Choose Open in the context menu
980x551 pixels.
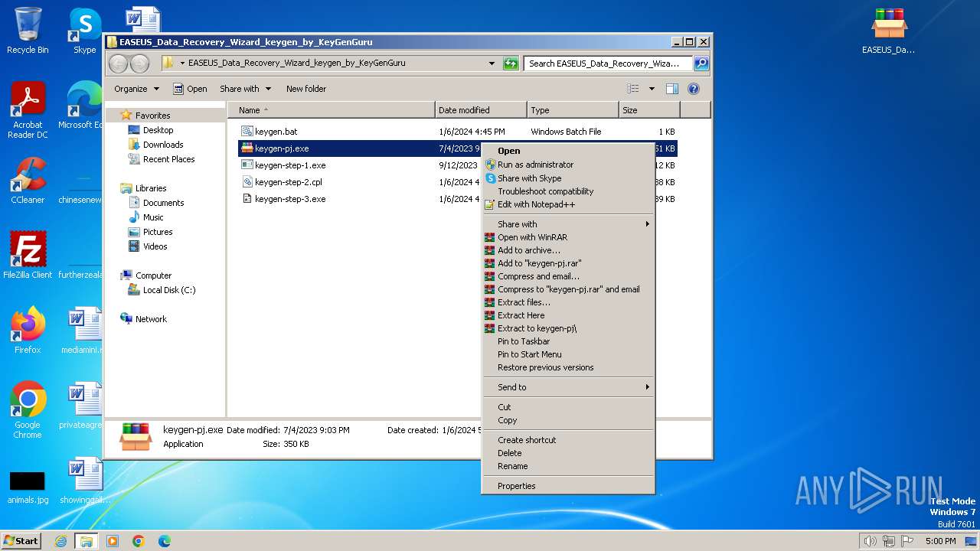point(568,151)
